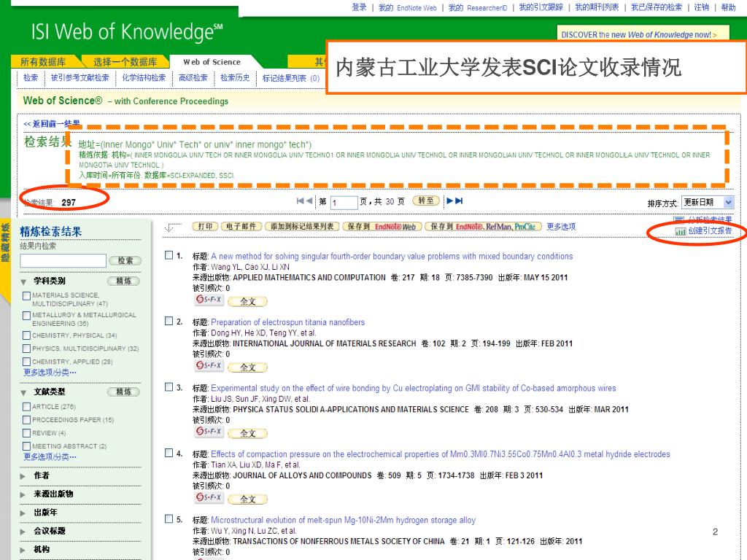Check the ARTICLE (276) document type
Viewport: 747px width, 560px height.
(x=27, y=407)
